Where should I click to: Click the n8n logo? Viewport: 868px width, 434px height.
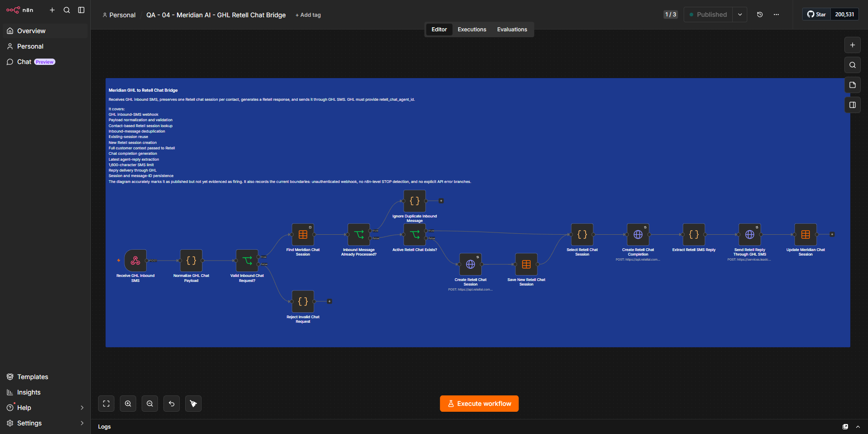click(20, 10)
